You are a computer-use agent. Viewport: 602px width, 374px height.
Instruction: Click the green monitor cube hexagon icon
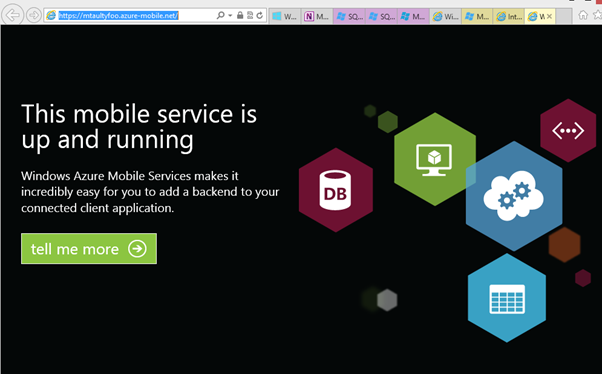(435, 159)
